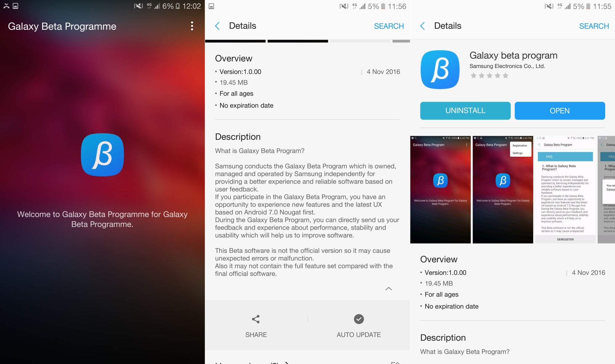Select the SEARCH option on left Details screen
Screen dimensions: 615x364
(x=389, y=26)
